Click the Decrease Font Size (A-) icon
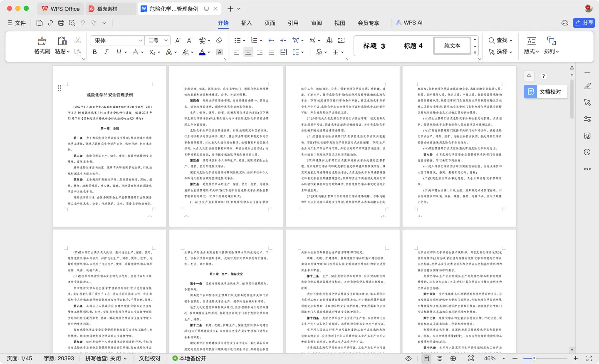599x364 pixels. (190, 40)
